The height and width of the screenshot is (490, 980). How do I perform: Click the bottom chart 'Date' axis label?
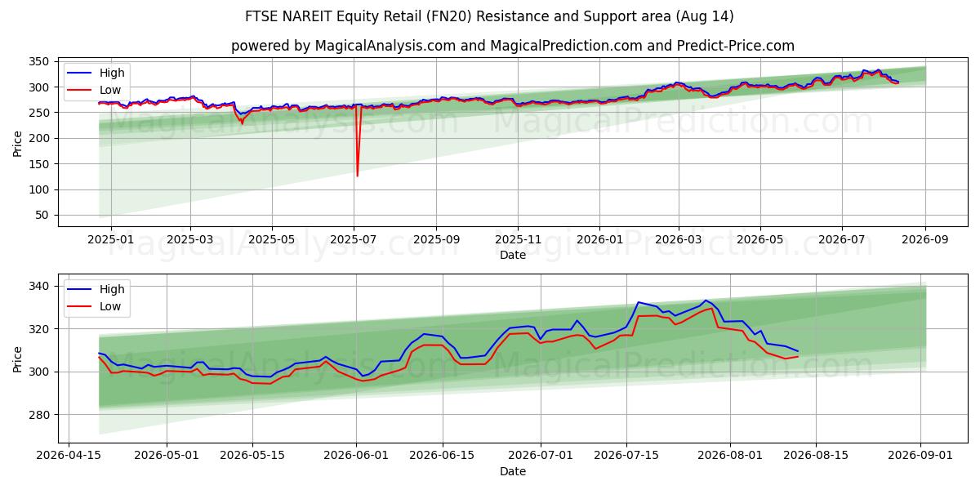pos(513,471)
